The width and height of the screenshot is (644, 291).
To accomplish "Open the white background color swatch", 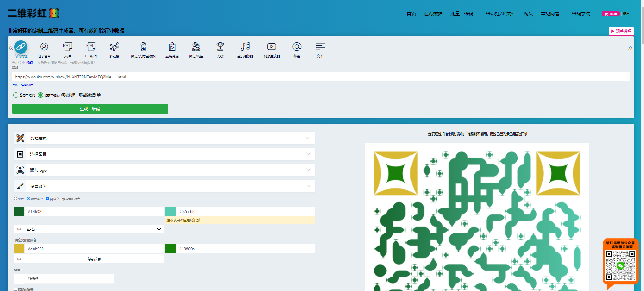I will coord(19,279).
